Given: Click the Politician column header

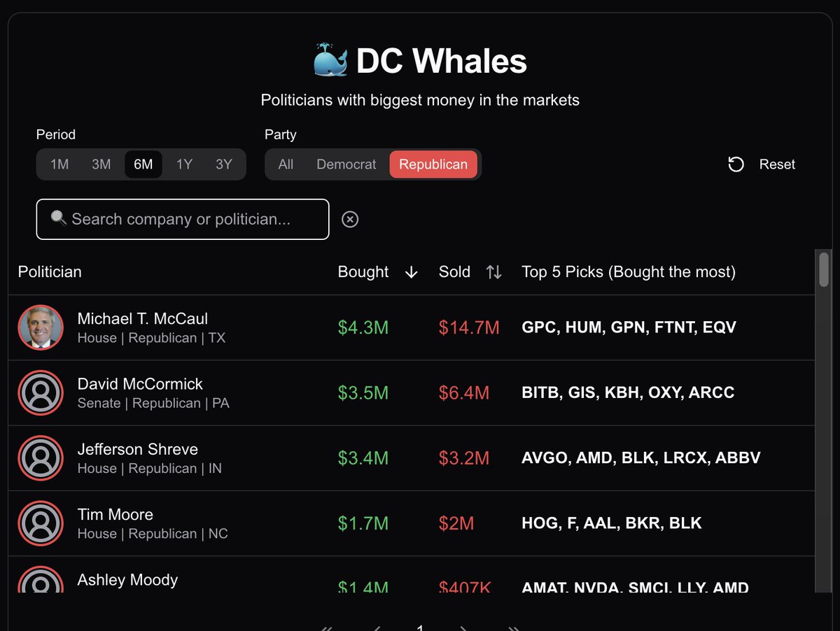Looking at the screenshot, I should coord(50,272).
